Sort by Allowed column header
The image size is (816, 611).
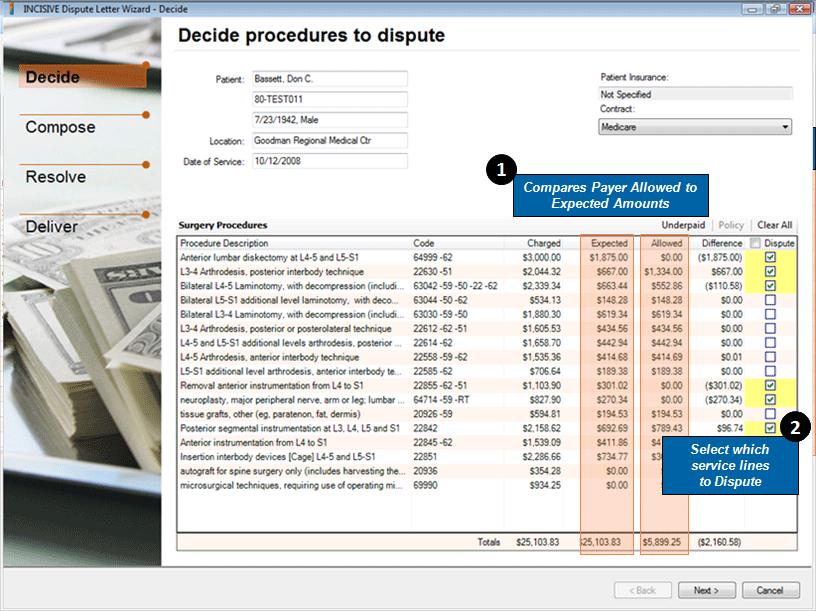pos(666,243)
